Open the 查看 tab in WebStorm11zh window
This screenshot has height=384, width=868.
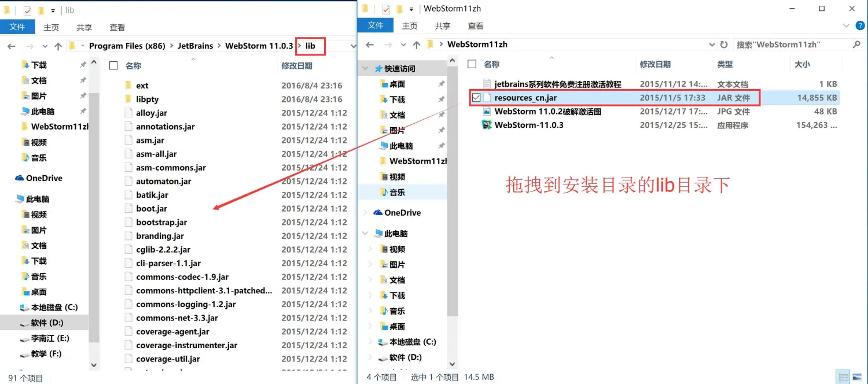(x=476, y=26)
